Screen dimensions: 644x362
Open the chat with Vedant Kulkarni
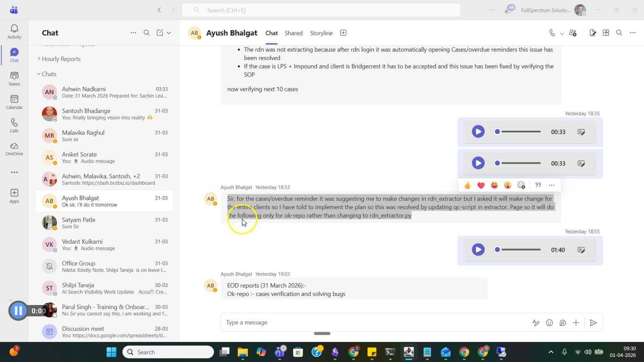pos(104,244)
